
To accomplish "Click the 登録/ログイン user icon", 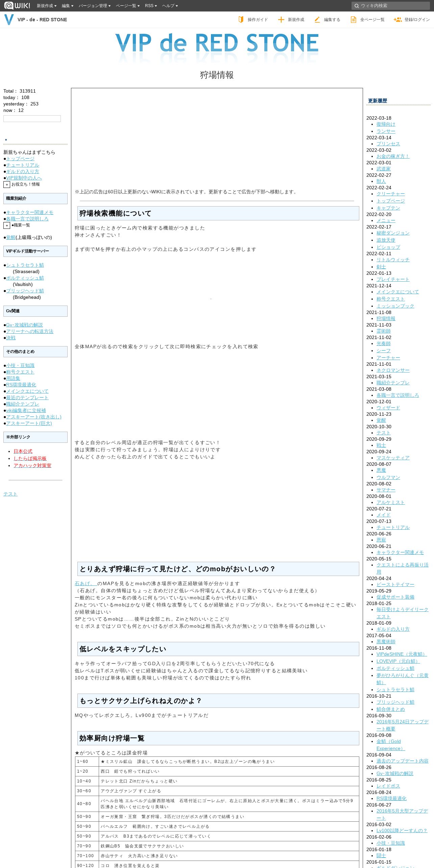I will (397, 20).
